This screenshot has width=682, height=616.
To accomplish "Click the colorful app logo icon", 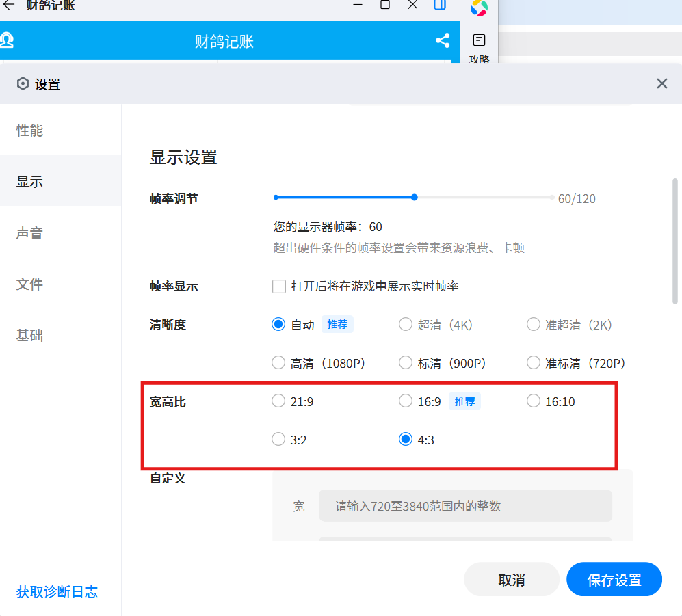I will (479, 8).
